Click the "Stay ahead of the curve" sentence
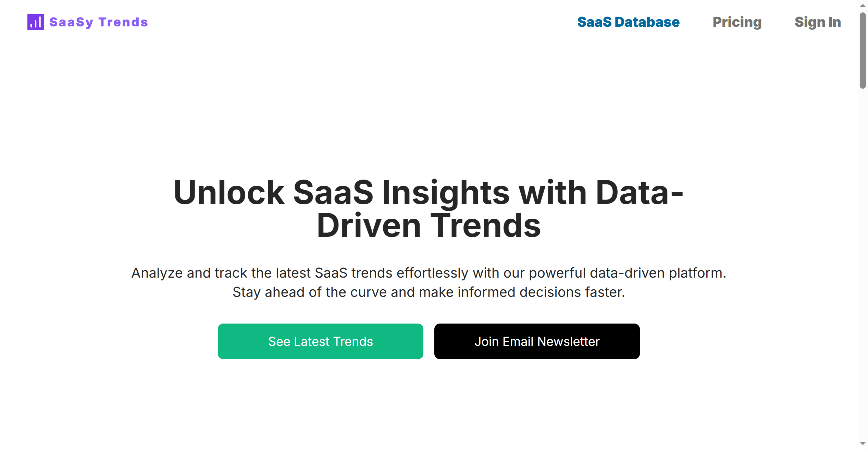 tap(429, 292)
